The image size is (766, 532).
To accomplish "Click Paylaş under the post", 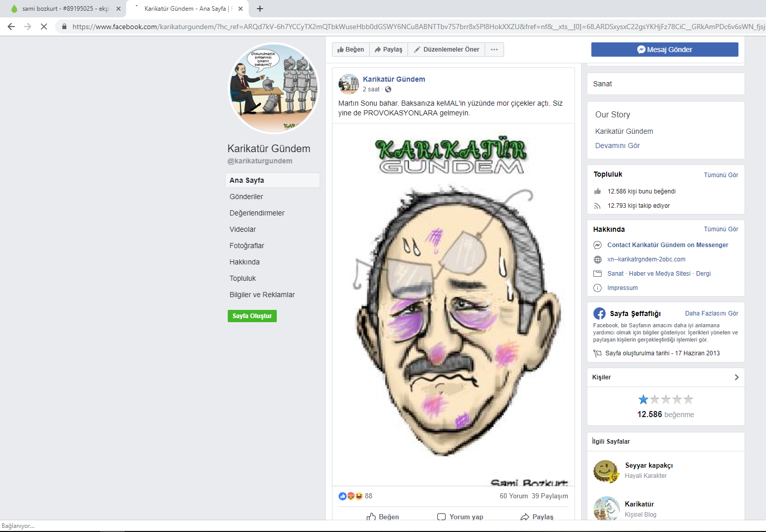I will point(537,517).
